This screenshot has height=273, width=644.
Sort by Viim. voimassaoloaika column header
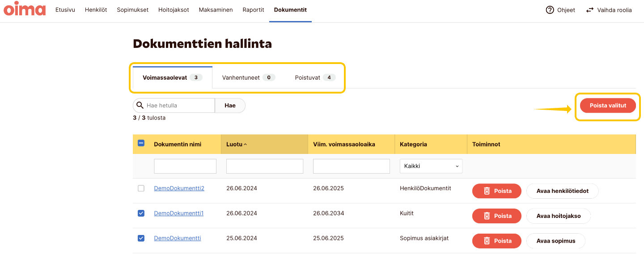pos(344,145)
